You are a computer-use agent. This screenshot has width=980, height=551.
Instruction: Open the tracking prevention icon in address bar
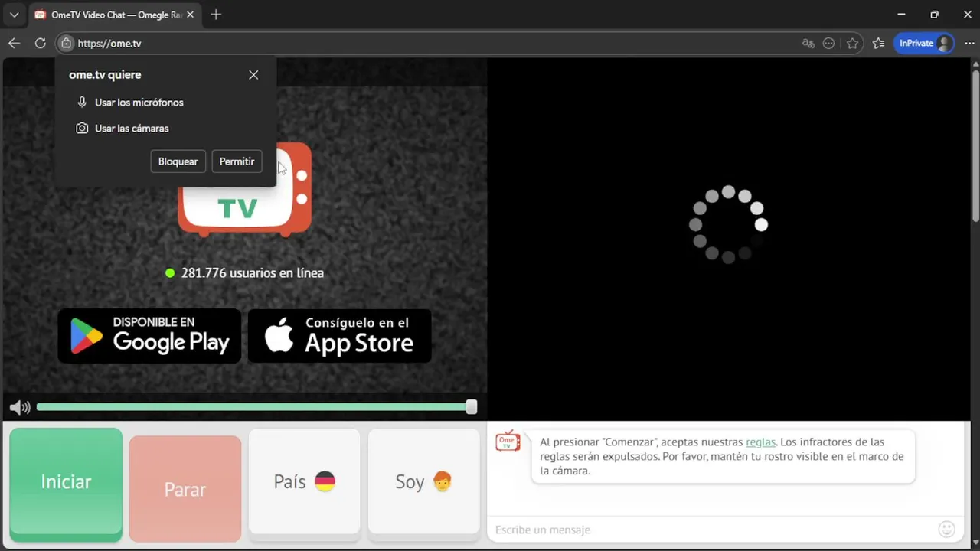coord(828,44)
